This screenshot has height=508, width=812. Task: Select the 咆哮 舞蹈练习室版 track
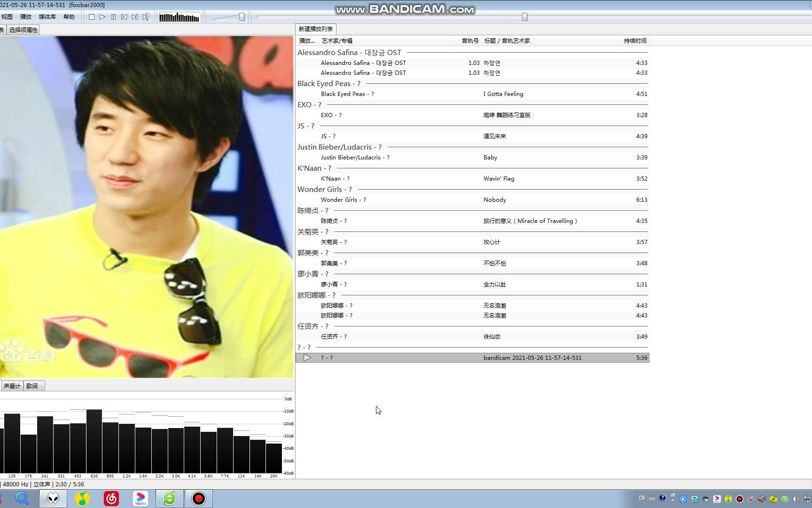[472, 115]
